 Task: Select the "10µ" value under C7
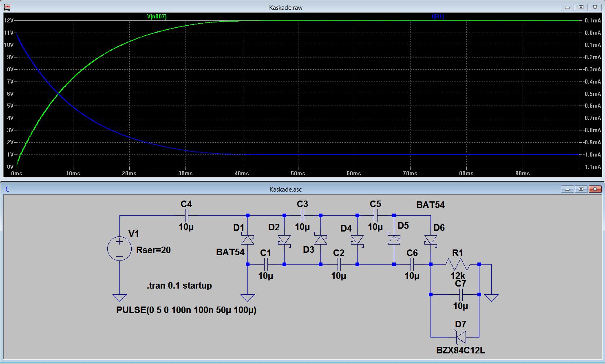(x=461, y=306)
